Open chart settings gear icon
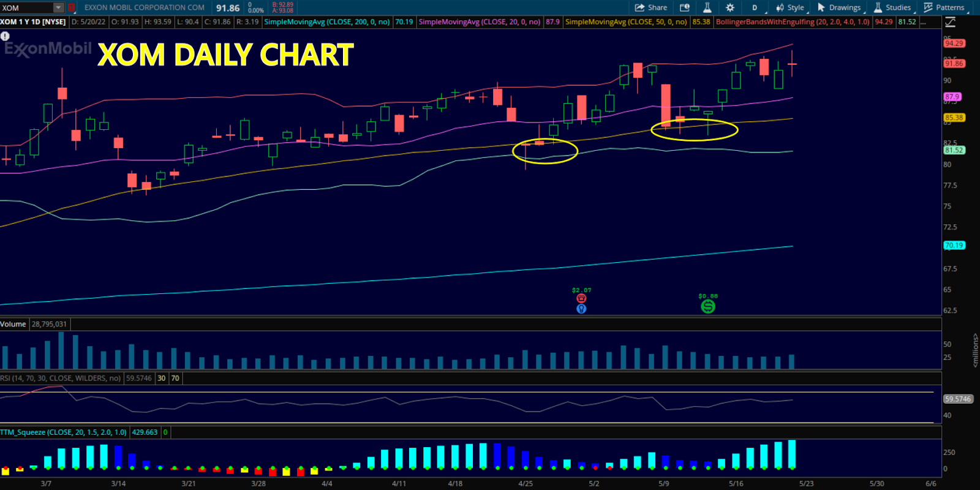This screenshot has width=980, height=490. pos(729,7)
